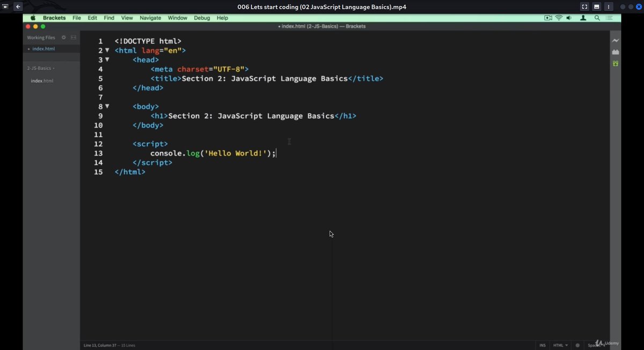Click the title text on line 5
This screenshot has height=350, width=644.
coord(265,78)
